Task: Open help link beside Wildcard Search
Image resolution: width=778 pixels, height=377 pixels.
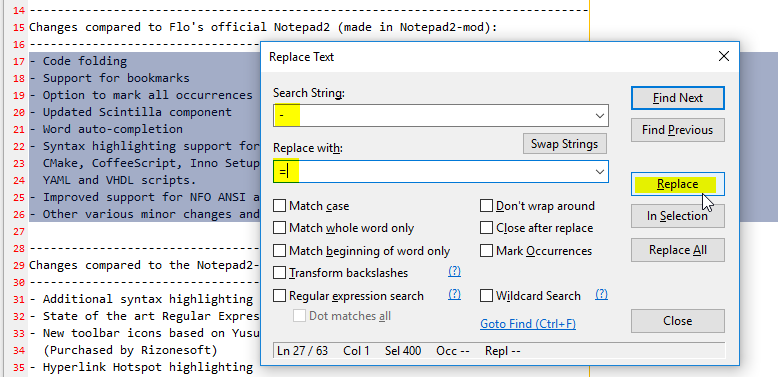Action: [x=601, y=295]
